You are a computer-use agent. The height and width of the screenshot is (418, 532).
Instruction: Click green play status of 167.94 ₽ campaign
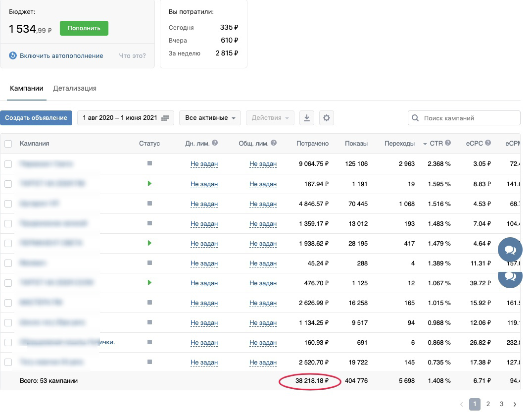pyautogui.click(x=149, y=184)
